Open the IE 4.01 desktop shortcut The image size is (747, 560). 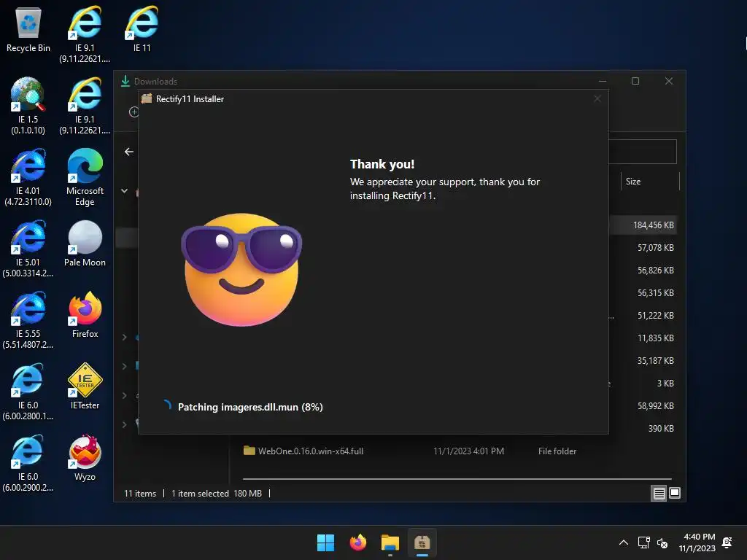tap(28, 177)
